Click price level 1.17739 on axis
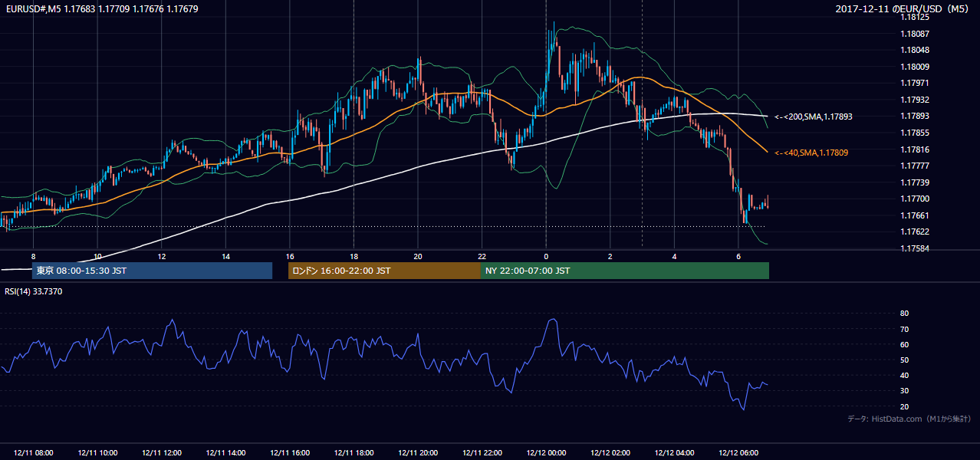This screenshot has width=980, height=460. (x=916, y=182)
